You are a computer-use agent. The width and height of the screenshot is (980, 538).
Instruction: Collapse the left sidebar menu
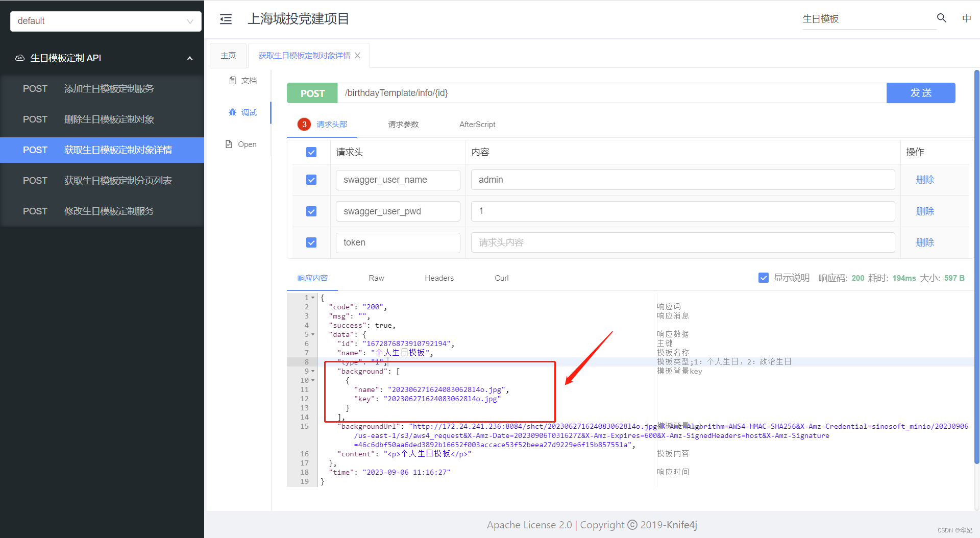[x=226, y=18]
